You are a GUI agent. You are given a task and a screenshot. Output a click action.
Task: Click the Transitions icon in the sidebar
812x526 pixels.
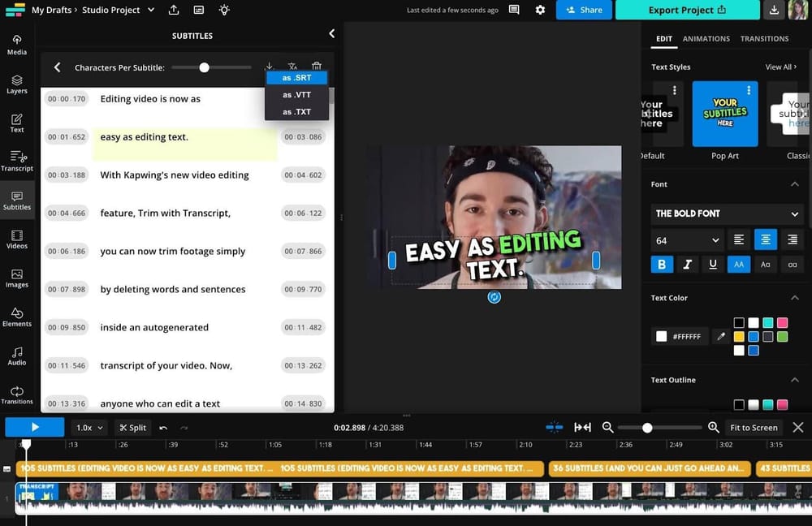click(17, 395)
